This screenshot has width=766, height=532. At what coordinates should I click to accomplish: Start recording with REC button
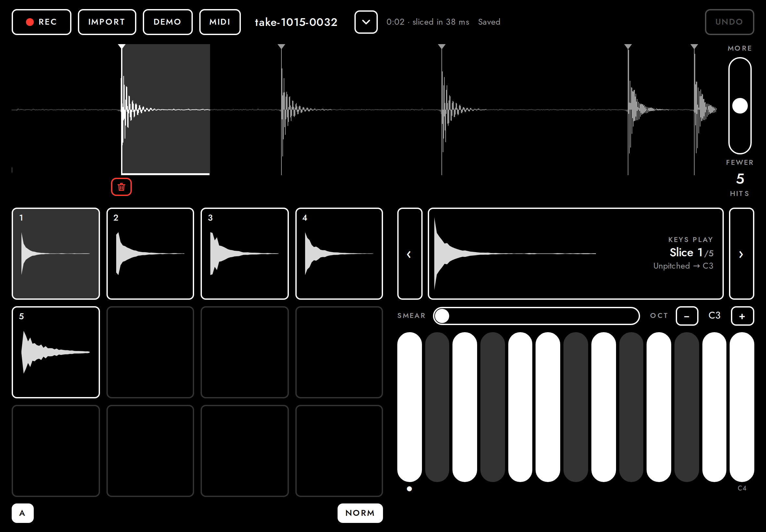(x=41, y=22)
